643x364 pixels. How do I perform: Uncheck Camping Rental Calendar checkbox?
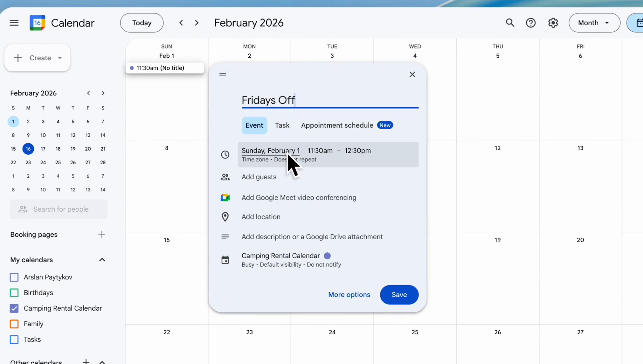pyautogui.click(x=14, y=308)
